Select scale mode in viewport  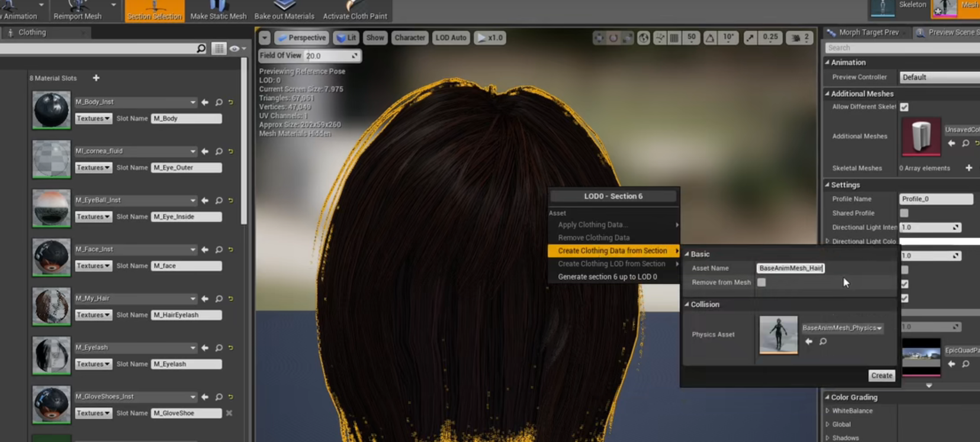pyautogui.click(x=627, y=38)
